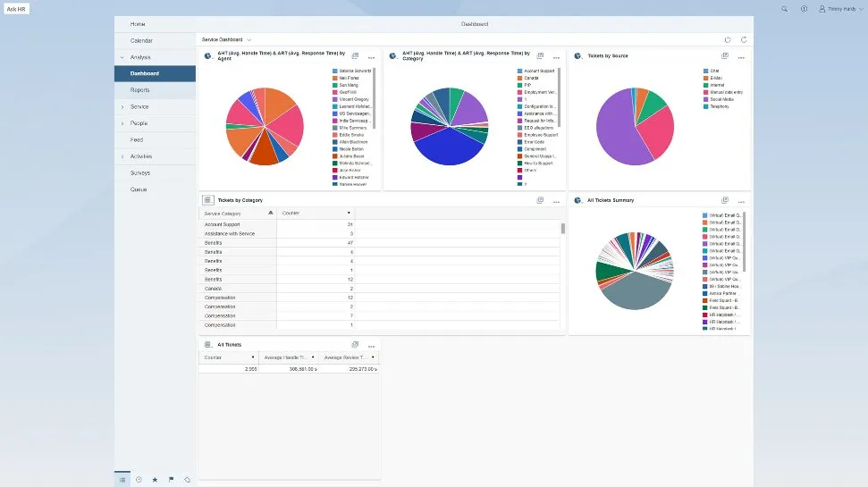Expand the Service section in sidebar

[122, 107]
